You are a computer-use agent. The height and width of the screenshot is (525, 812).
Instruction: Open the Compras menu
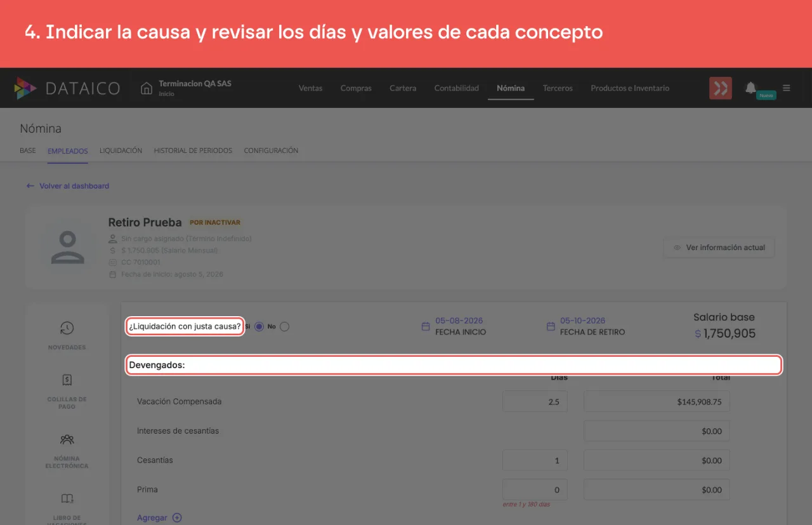pyautogui.click(x=356, y=88)
